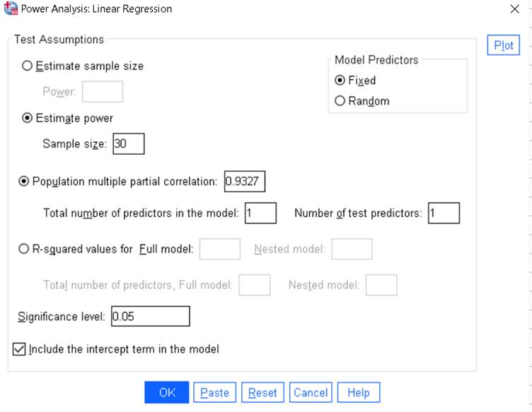Select the Estimate sample size option

pos(28,66)
